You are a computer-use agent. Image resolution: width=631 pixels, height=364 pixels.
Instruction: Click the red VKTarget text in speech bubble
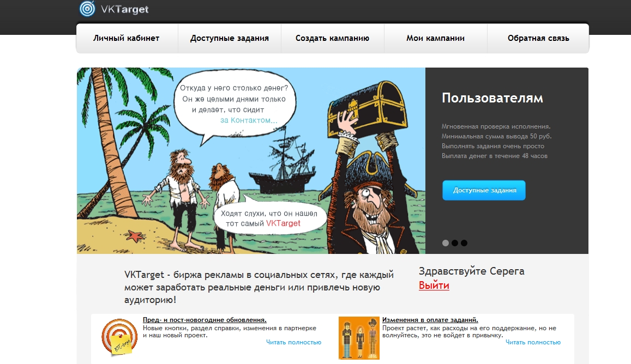click(283, 223)
